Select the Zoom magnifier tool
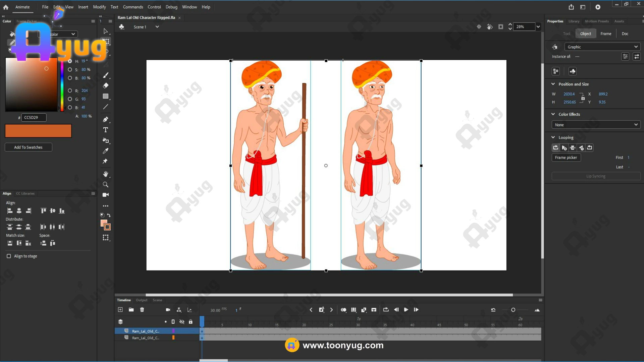The height and width of the screenshot is (362, 644). (x=106, y=185)
